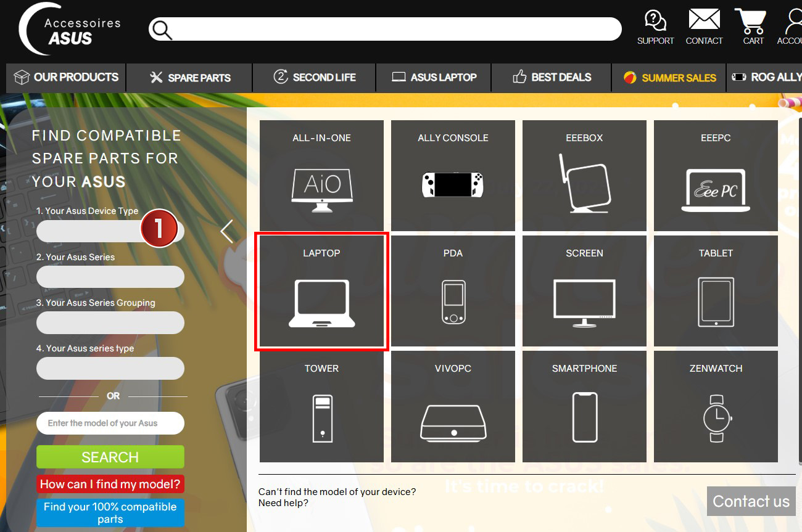Open the Asus Series dropdown
The height and width of the screenshot is (532, 802).
[110, 277]
